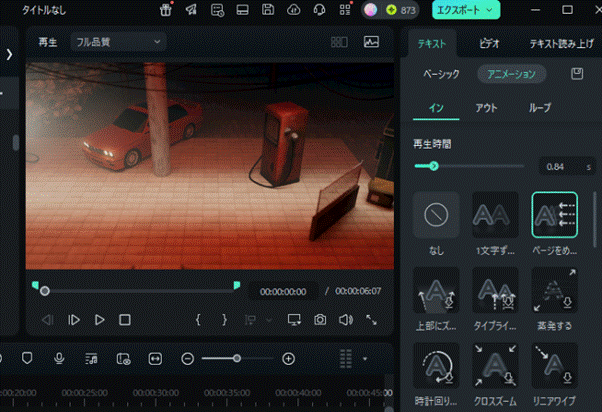Switch to the ビデオ tab

[490, 44]
